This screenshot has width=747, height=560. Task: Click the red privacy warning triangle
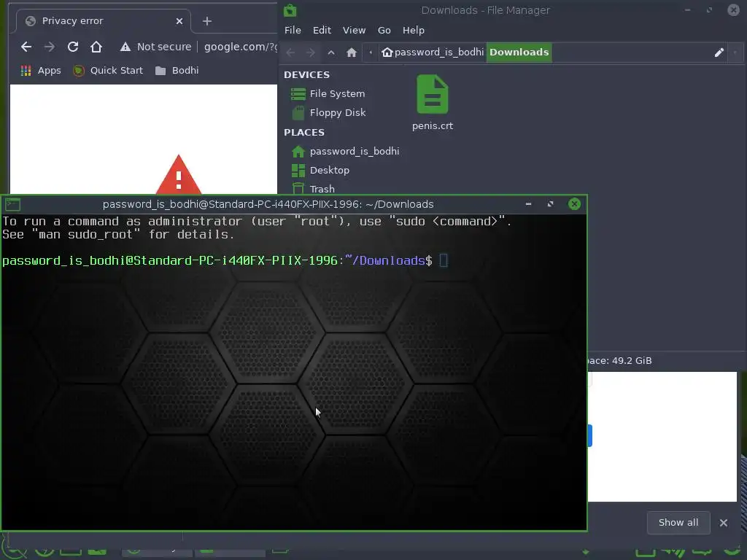[x=179, y=175]
